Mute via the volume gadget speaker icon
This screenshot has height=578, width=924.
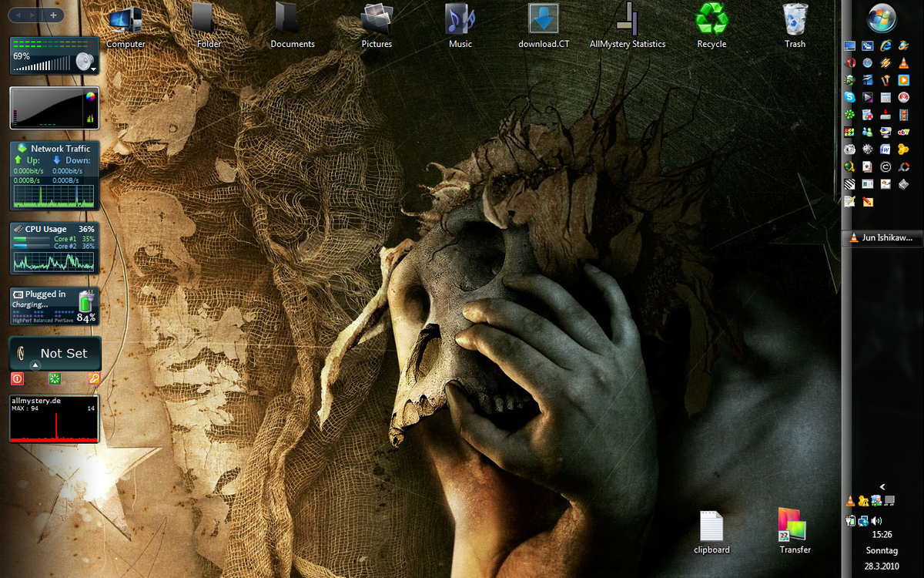(83, 59)
